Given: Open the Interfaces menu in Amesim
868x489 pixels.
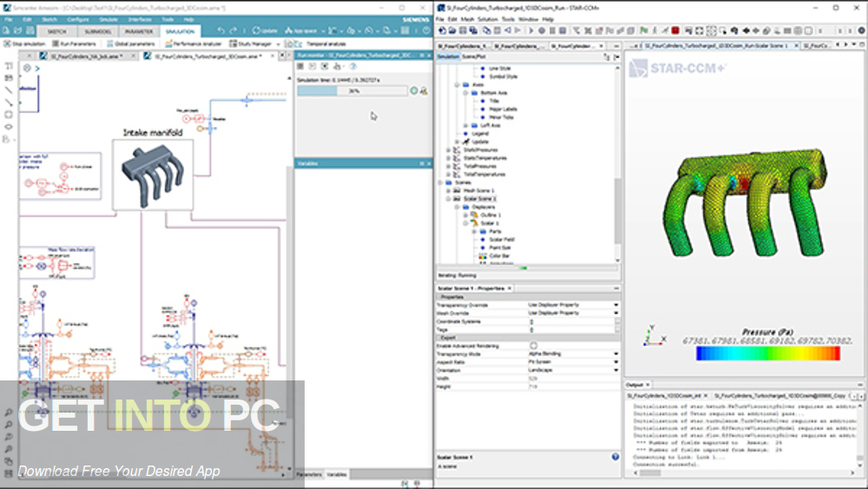Looking at the screenshot, I should click(x=140, y=19).
